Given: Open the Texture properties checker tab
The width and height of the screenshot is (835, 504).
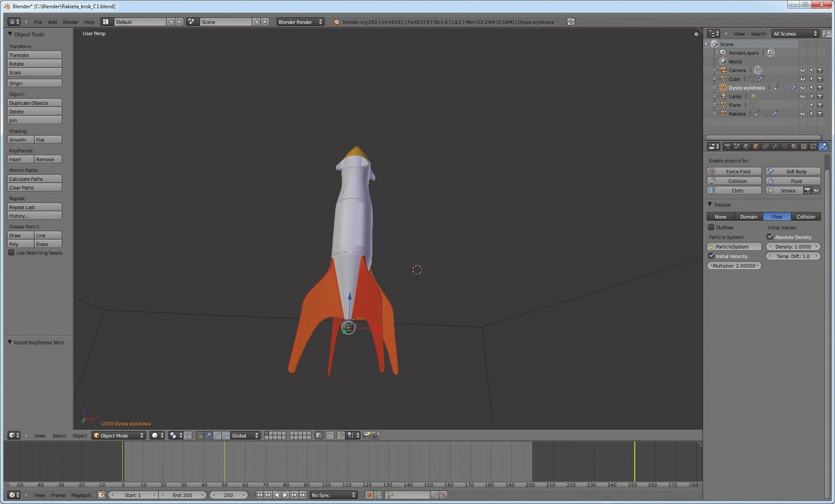Looking at the screenshot, I should point(804,146).
